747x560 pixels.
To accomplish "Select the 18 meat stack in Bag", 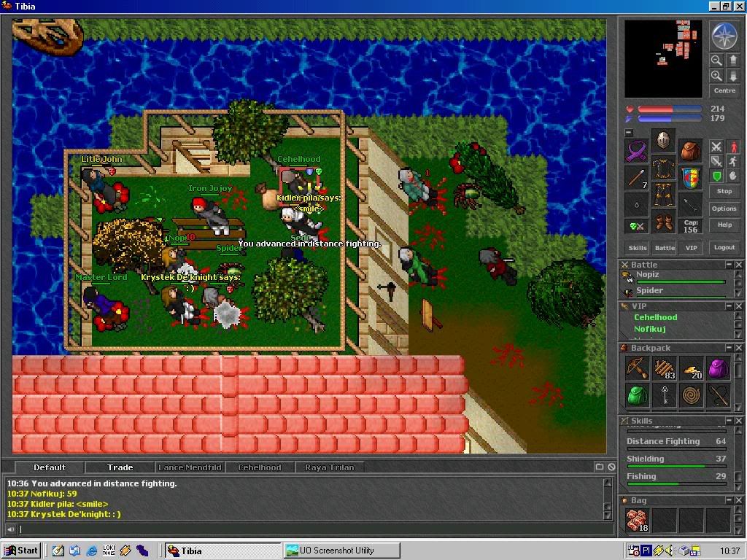I will click(x=637, y=520).
